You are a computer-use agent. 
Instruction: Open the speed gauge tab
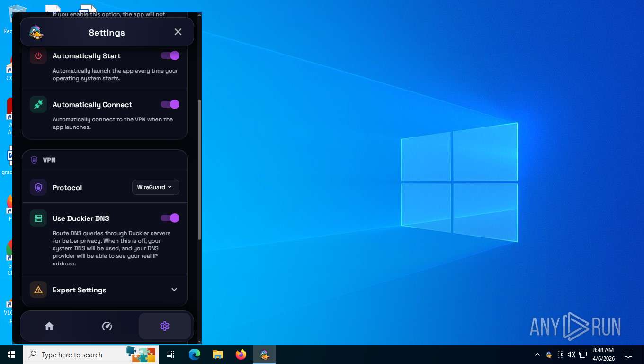click(x=107, y=326)
